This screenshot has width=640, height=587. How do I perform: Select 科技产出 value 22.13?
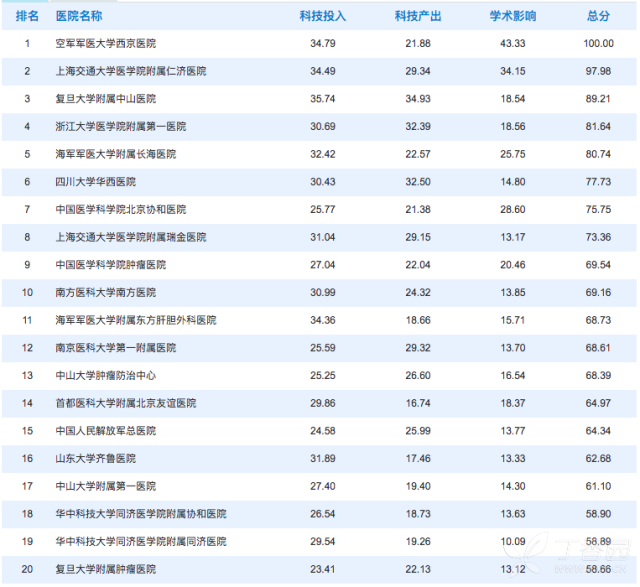point(418,569)
